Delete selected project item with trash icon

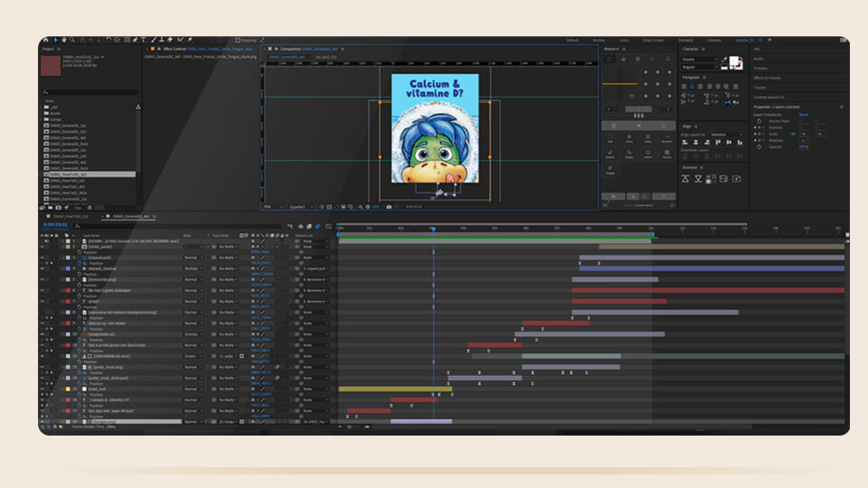pyautogui.click(x=90, y=208)
